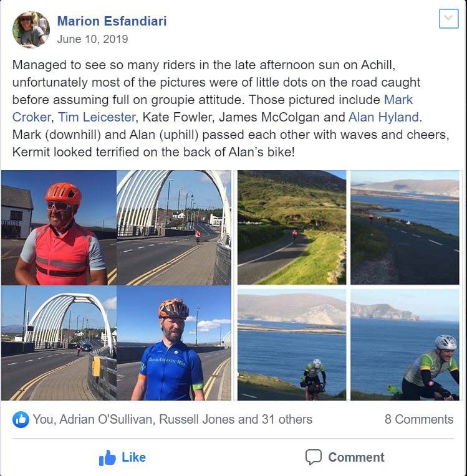Open photo of rider in blue jersey
Viewport: 467px width, 476px height.
click(174, 343)
